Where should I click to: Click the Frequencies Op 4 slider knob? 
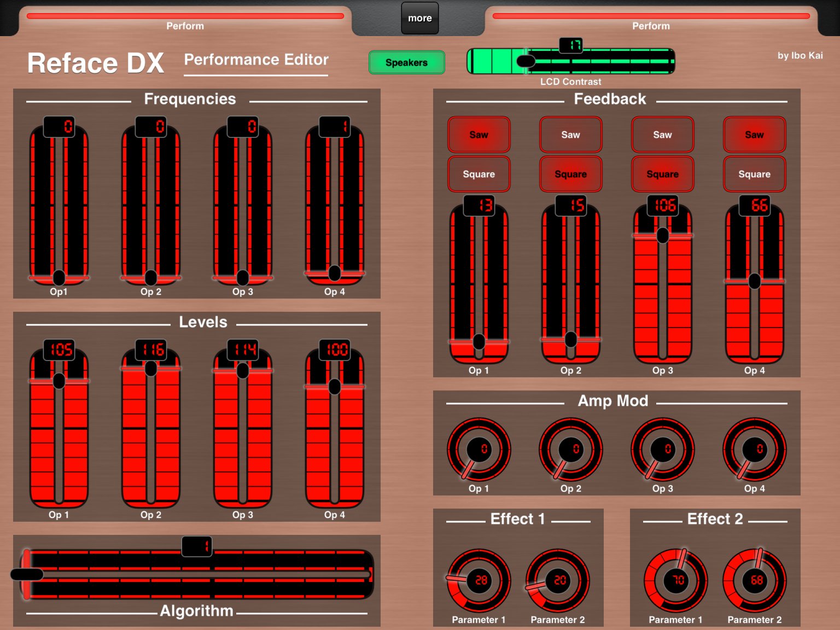(x=335, y=272)
